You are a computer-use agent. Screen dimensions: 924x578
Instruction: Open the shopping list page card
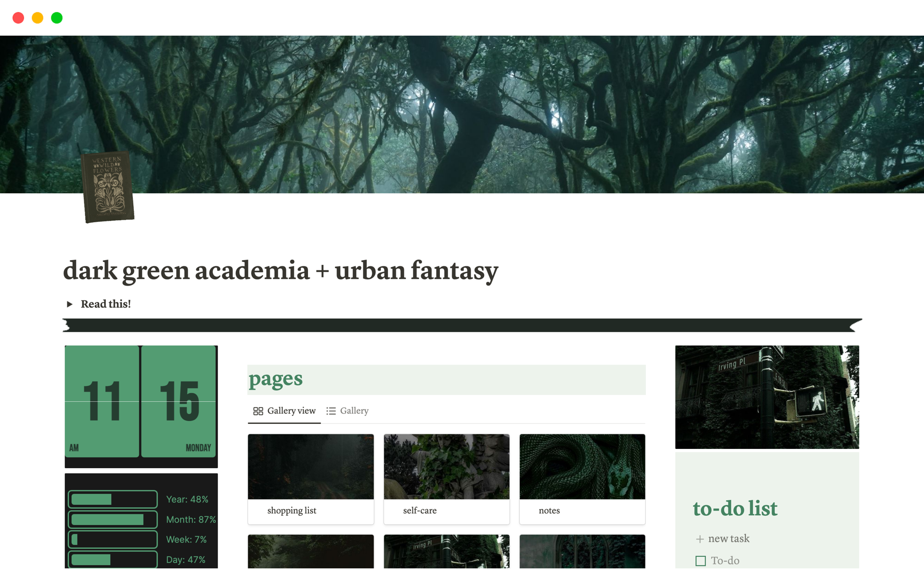311,479
